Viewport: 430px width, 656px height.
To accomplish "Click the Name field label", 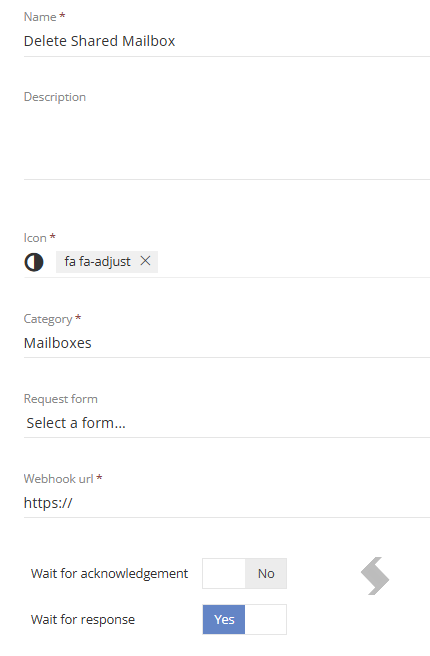I will (x=40, y=17).
